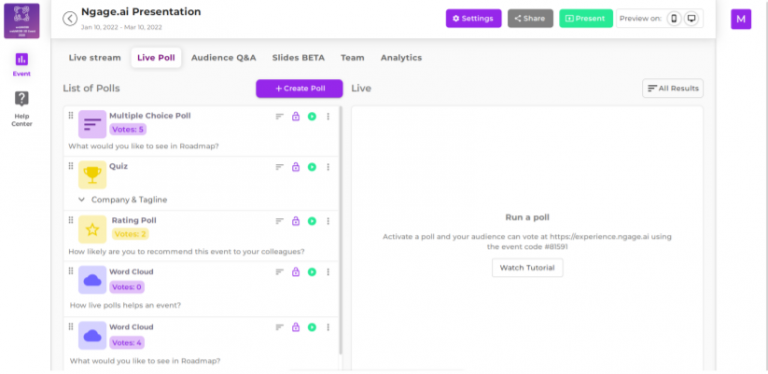Toggle lock on Word Cloud Votes 0
Screen dimensions: 768x374
(296, 272)
